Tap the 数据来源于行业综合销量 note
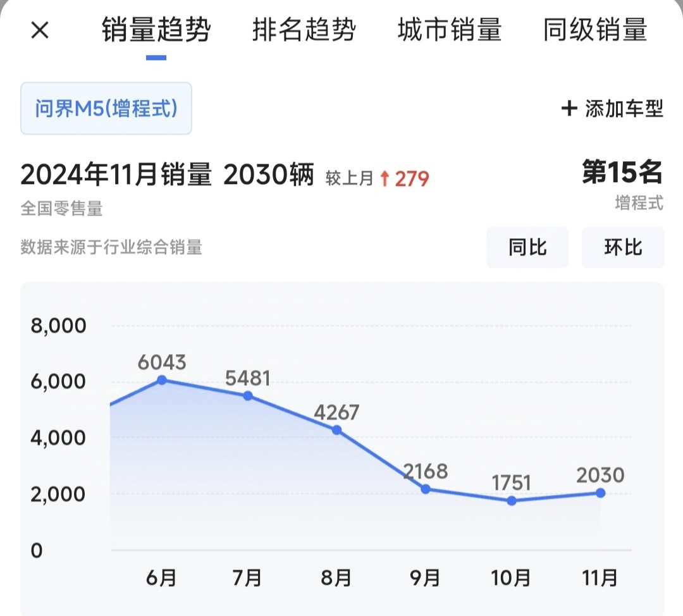Image resolution: width=683 pixels, height=616 pixels. 111,247
